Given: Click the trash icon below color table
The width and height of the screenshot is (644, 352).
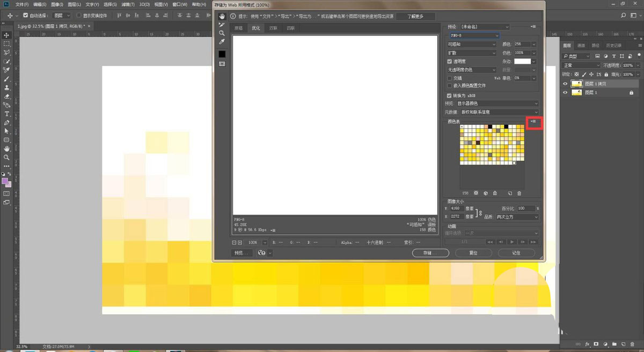Looking at the screenshot, I should click(519, 193).
